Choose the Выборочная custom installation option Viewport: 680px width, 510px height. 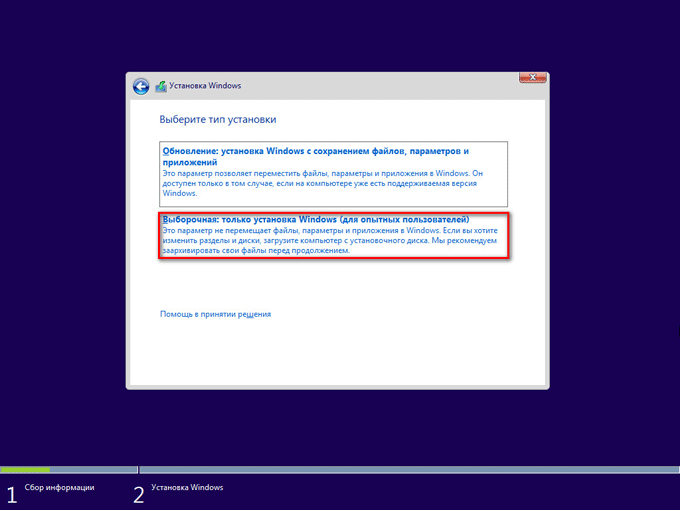coord(333,235)
